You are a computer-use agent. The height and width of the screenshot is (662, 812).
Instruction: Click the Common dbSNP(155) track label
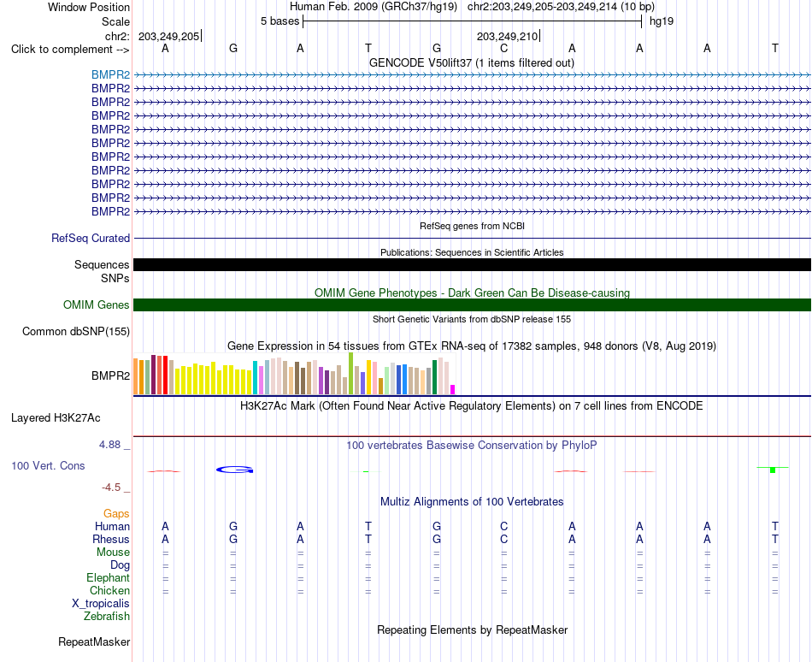[75, 332]
